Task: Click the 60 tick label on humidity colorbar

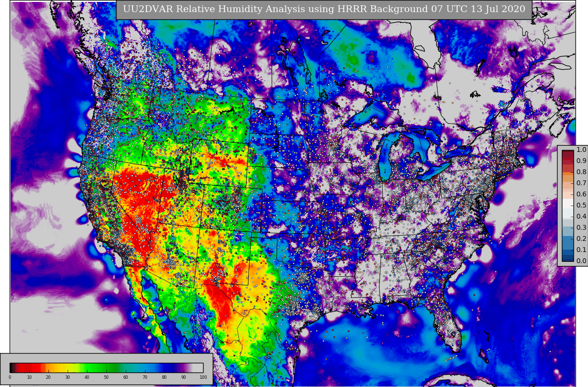Action: click(126, 377)
